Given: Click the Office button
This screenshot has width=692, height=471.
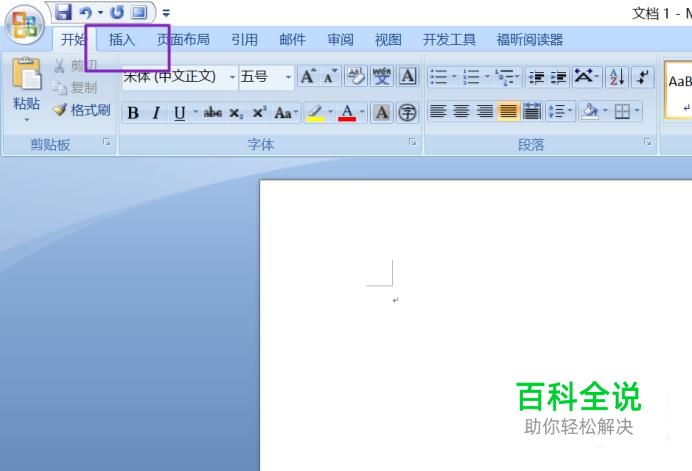Looking at the screenshot, I should [x=25, y=24].
